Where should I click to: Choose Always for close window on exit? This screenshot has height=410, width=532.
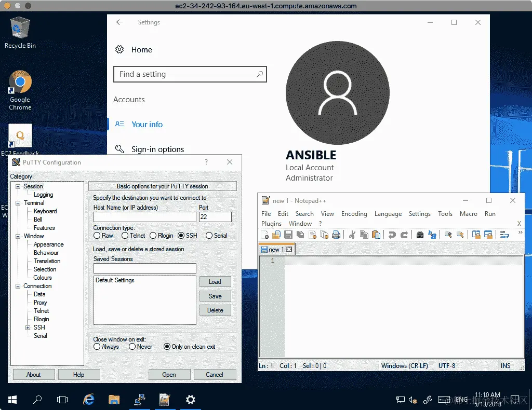pyautogui.click(x=97, y=347)
